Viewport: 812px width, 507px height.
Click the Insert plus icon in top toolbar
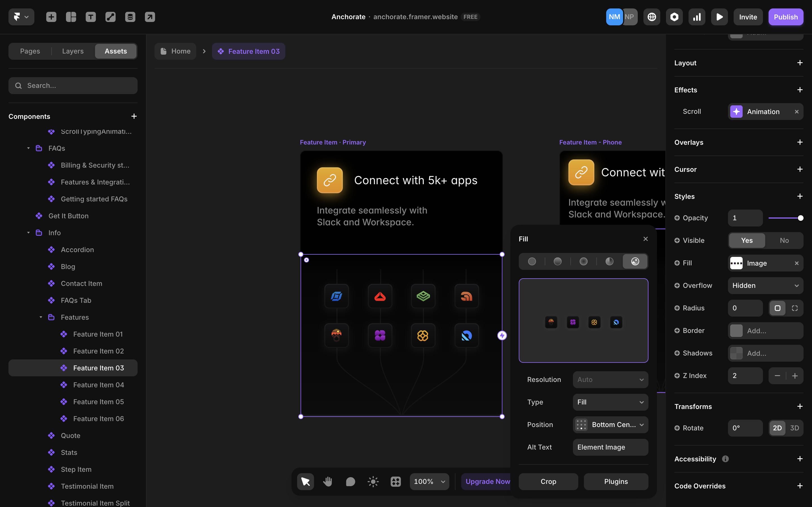coord(51,17)
